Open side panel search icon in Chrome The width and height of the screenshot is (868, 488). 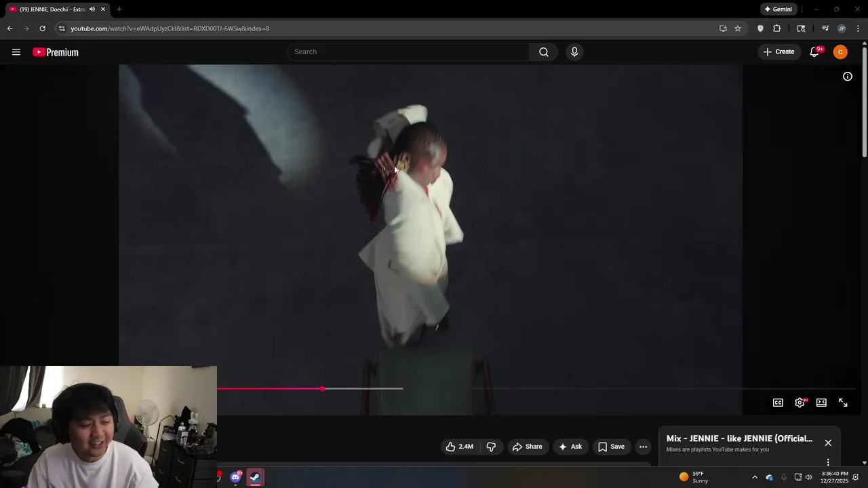(801, 28)
